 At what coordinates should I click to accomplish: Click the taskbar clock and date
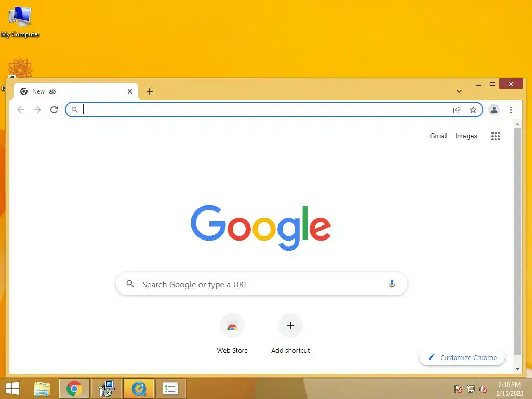point(509,389)
